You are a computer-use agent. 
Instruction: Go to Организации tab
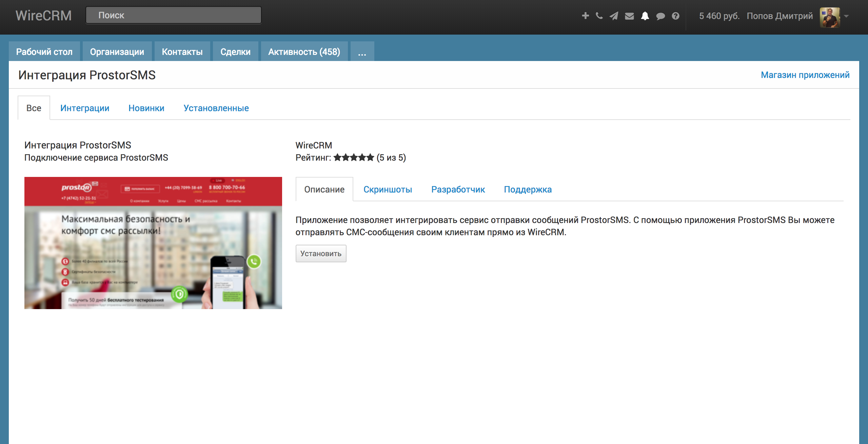tap(117, 52)
